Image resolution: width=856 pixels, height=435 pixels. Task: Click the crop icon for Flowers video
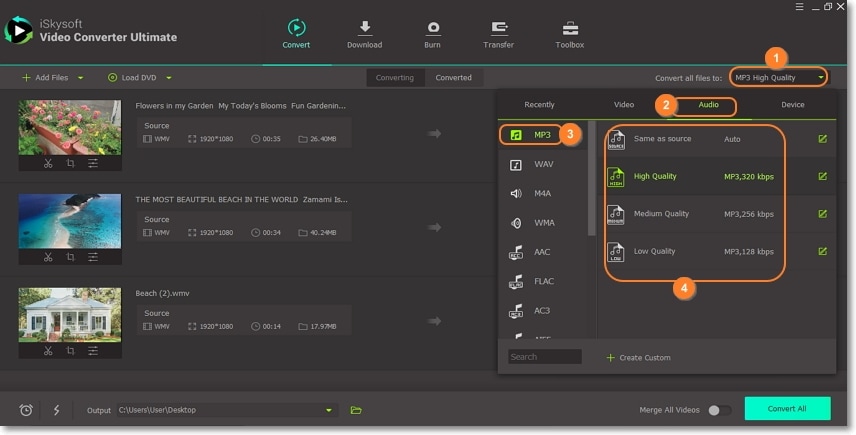(70, 163)
